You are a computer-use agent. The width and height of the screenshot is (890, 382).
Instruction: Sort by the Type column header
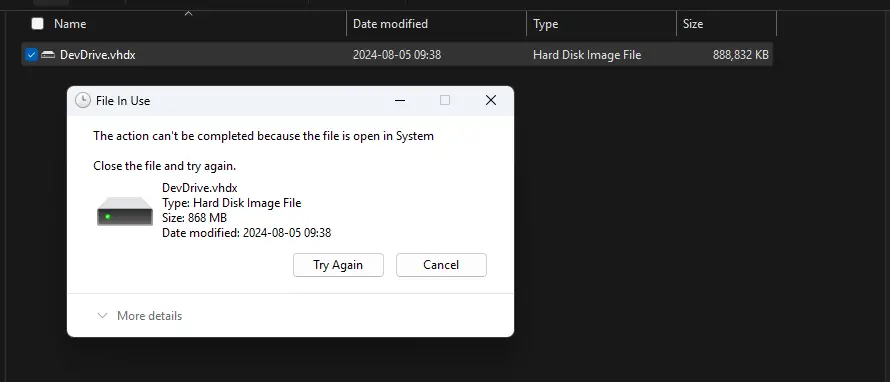pyautogui.click(x=545, y=24)
